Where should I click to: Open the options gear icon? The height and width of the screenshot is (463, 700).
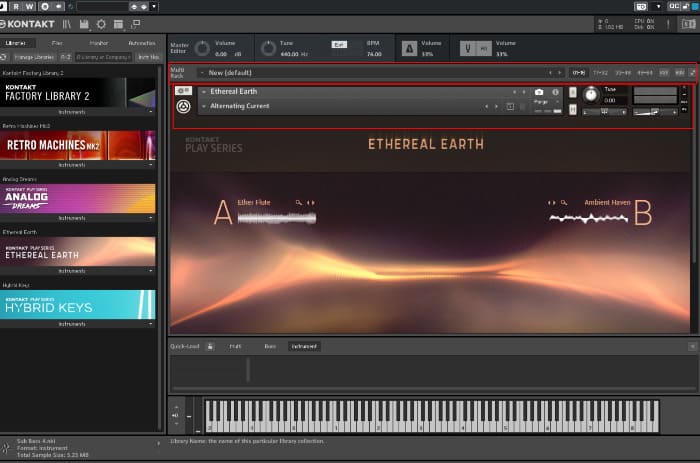[101, 24]
